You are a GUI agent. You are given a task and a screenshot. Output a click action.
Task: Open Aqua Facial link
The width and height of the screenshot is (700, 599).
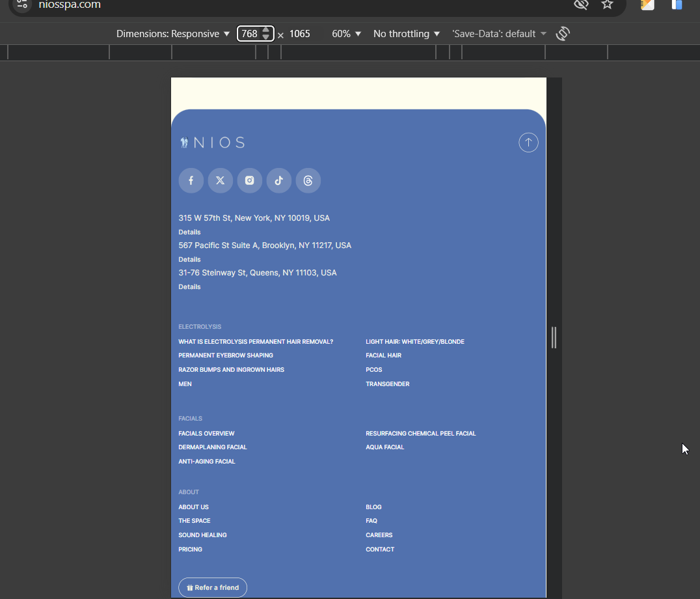coord(385,447)
